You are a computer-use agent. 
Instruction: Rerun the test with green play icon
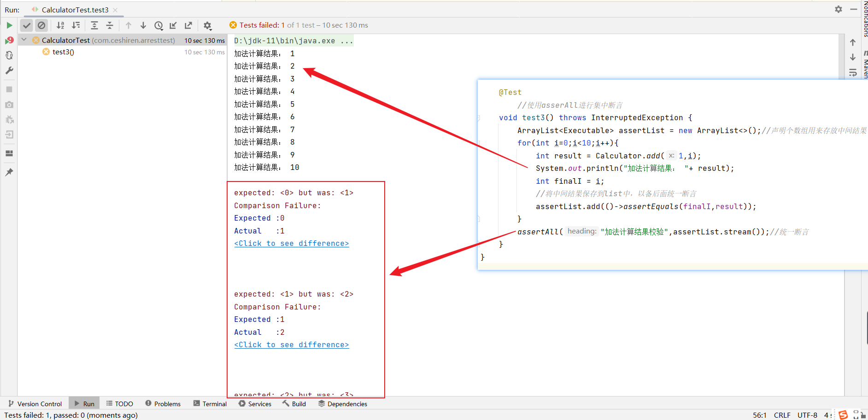(9, 25)
